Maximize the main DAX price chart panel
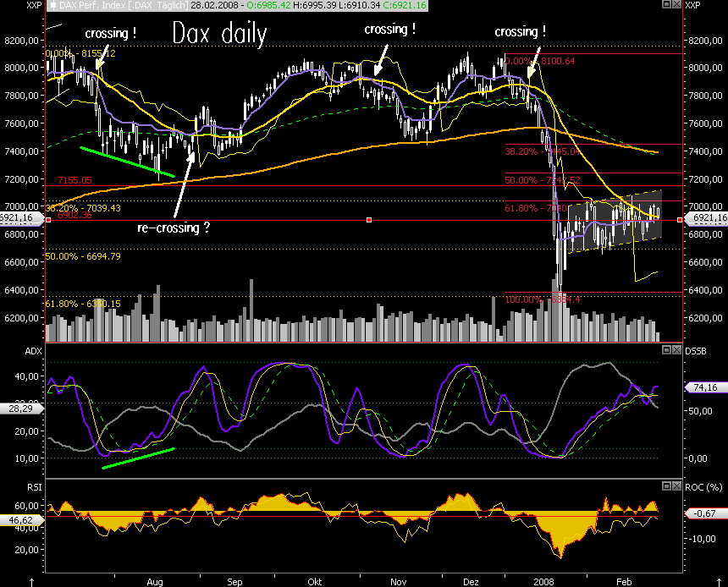 click(x=666, y=4)
